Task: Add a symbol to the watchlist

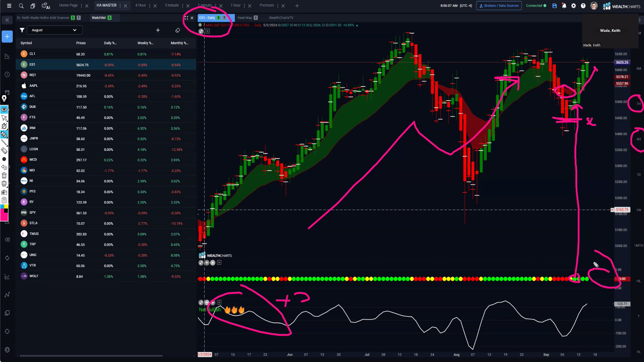Action: coord(158,30)
